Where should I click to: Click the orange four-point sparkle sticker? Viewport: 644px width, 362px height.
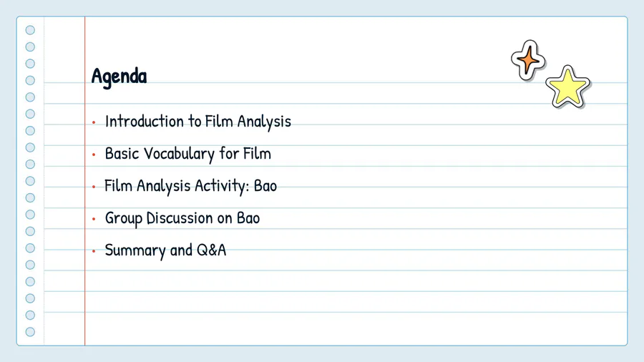[x=528, y=60]
